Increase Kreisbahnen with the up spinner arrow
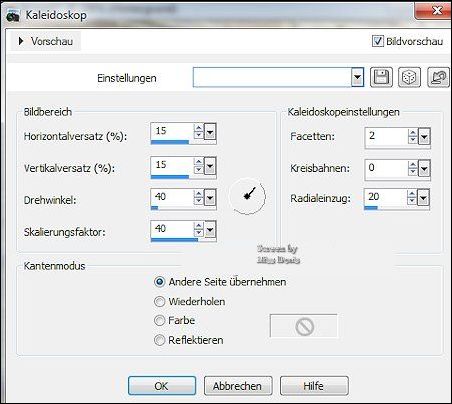Image resolution: width=452 pixels, height=404 pixels. pyautogui.click(x=413, y=164)
